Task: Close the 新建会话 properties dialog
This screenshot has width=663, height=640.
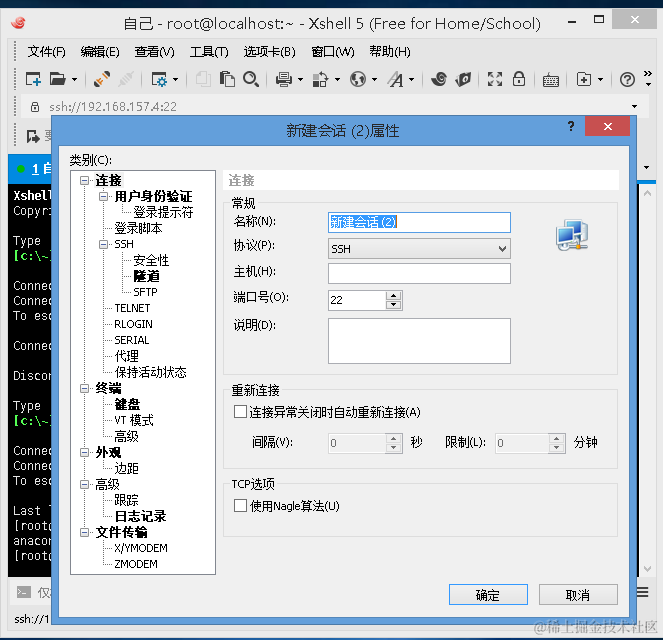Action: point(608,126)
